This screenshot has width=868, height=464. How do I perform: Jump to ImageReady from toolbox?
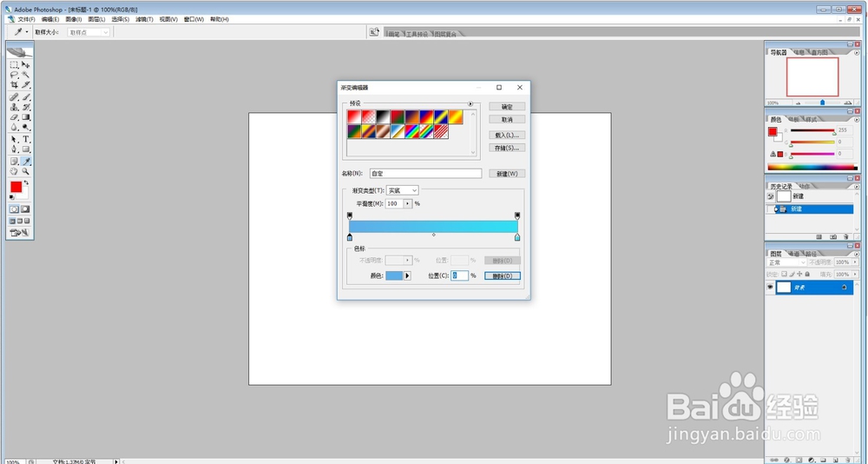tap(20, 232)
